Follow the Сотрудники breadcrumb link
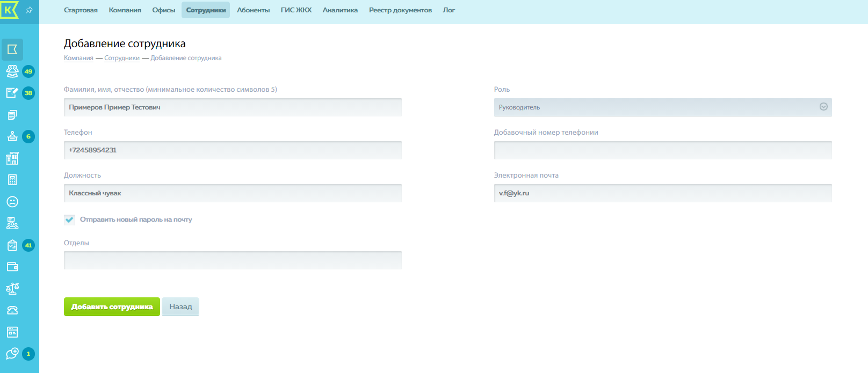Image resolution: width=868 pixels, height=373 pixels. (x=122, y=58)
